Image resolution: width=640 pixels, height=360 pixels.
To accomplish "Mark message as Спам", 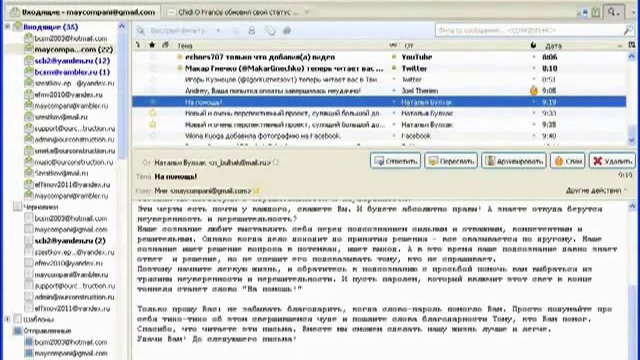I will pyautogui.click(x=567, y=161).
